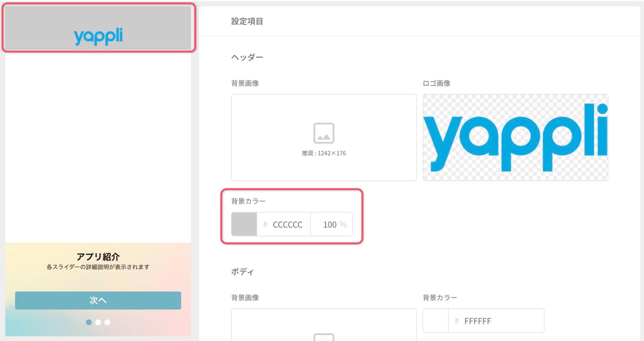This screenshot has height=341, width=644.
Task: Select the first slider page dot
Action: coord(89,322)
